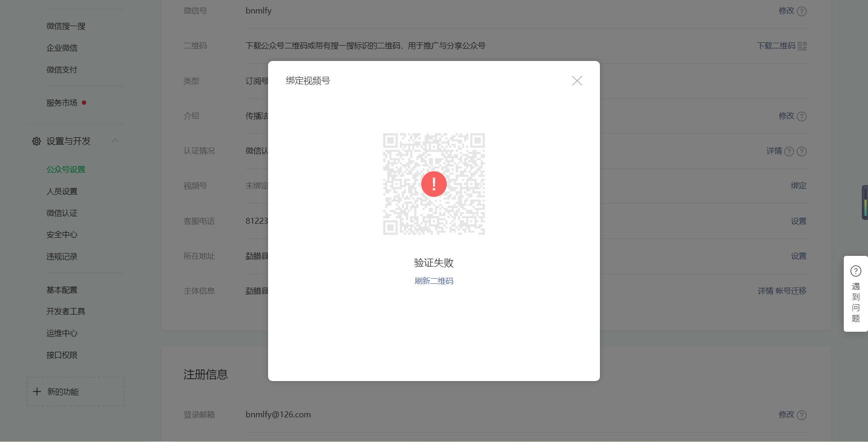Open 基本配置 in sidebar

tap(62, 290)
